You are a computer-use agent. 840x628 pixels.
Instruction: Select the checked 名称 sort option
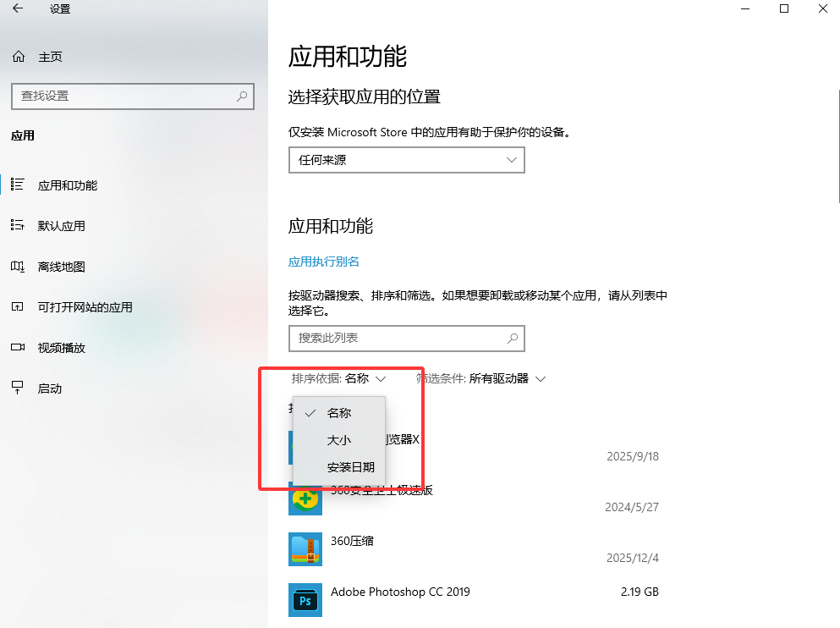[338, 413]
